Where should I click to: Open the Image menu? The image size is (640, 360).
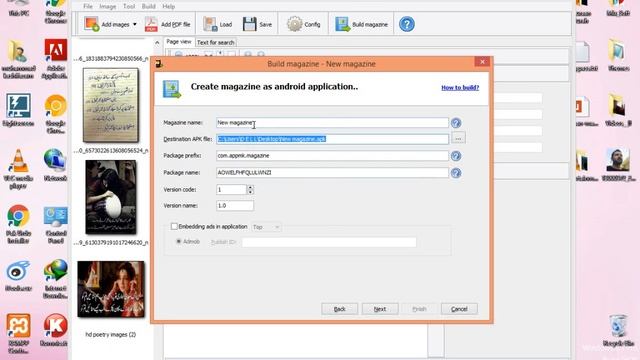coord(108,7)
